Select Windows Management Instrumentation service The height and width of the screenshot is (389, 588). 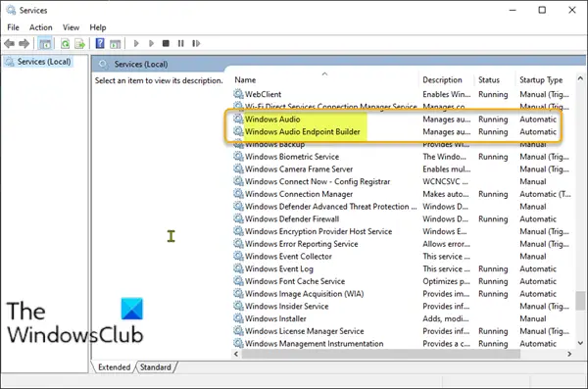click(403, 343)
